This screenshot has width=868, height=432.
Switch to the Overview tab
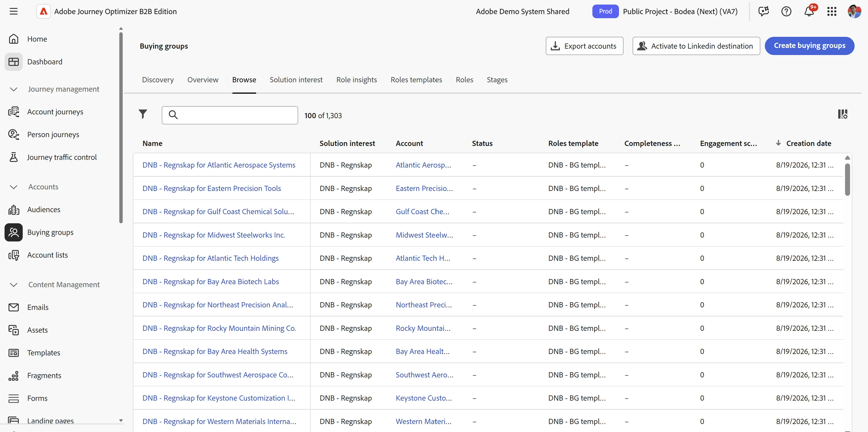[203, 80]
